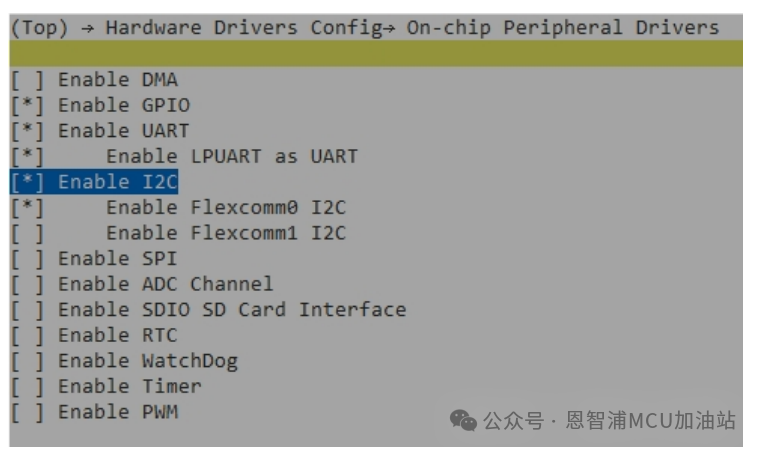This screenshot has height=451, width=760.
Task: Uncheck the Enable GPIO checkbox
Action: point(27,105)
